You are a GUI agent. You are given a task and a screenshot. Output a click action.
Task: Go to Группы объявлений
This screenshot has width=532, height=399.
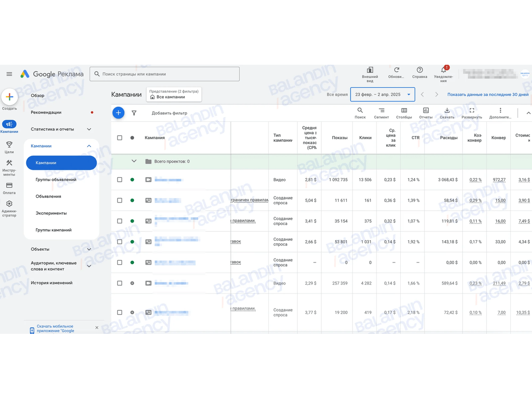(x=56, y=180)
